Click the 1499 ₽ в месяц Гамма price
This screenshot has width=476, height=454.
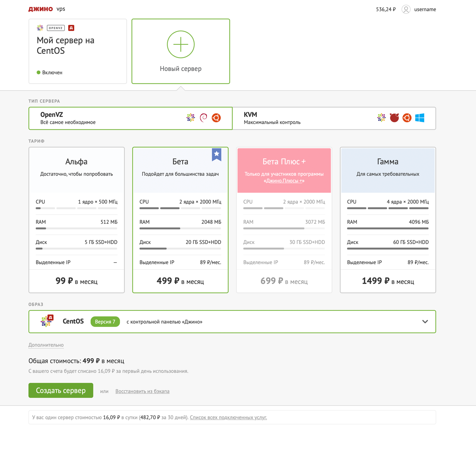388,281
